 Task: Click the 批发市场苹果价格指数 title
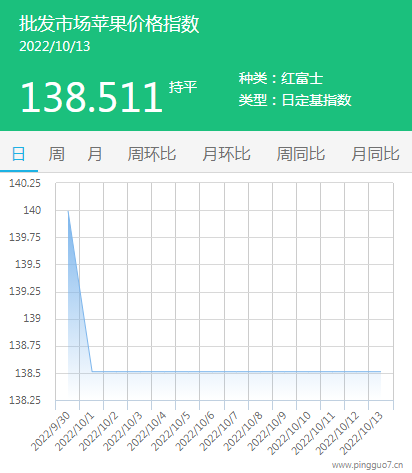[109, 24]
